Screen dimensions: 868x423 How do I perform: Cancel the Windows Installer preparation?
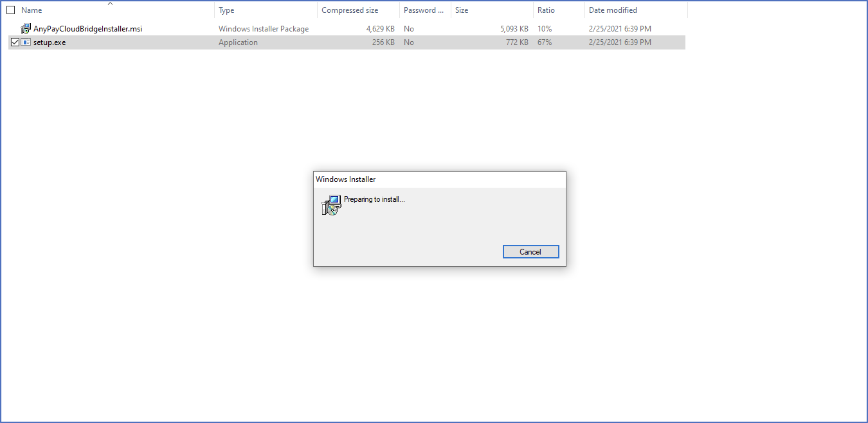(x=530, y=252)
